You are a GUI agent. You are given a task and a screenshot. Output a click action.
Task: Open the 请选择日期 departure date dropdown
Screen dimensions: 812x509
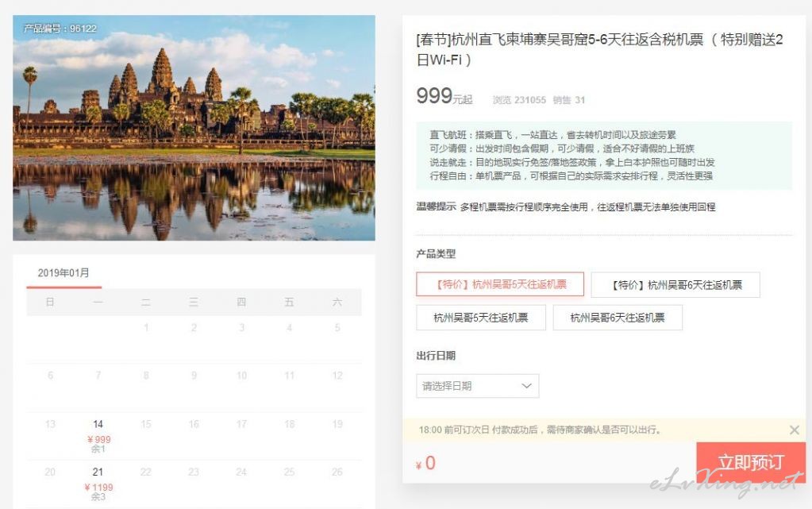(478, 386)
